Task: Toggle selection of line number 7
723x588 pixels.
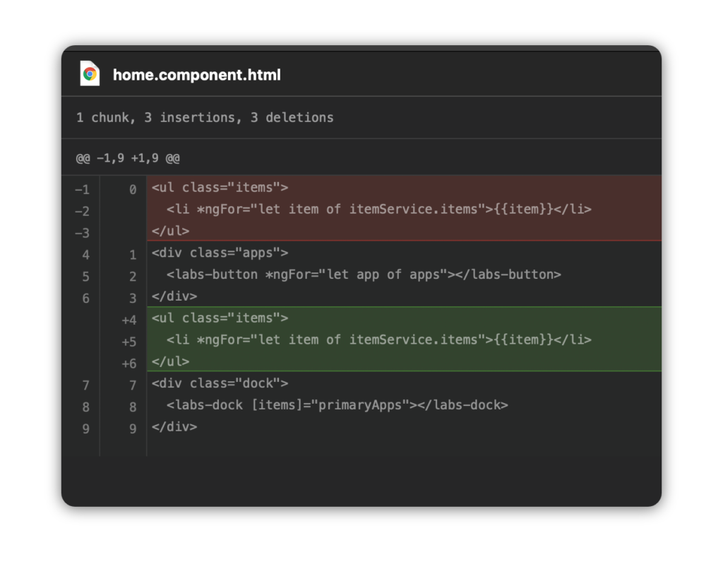Action: (85, 385)
